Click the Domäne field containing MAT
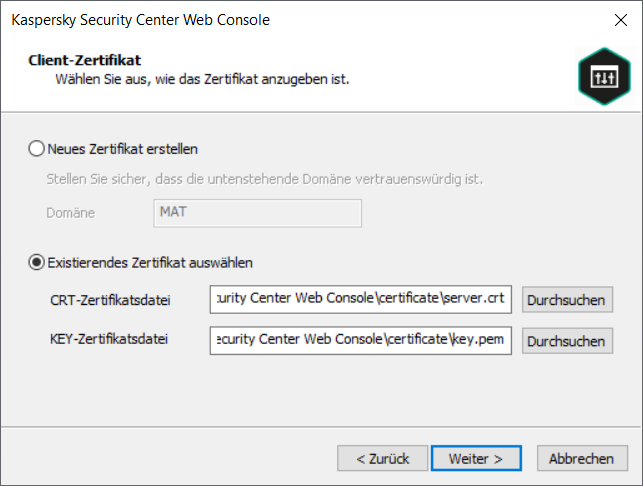Viewport: 643px width, 486px height. 258,213
